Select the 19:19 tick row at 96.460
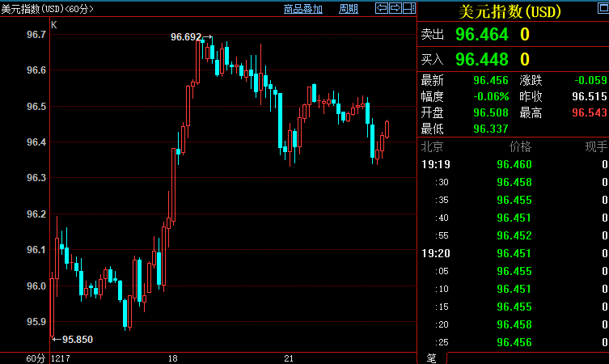Viewport: 609px width, 364px height. pyautogui.click(x=514, y=164)
